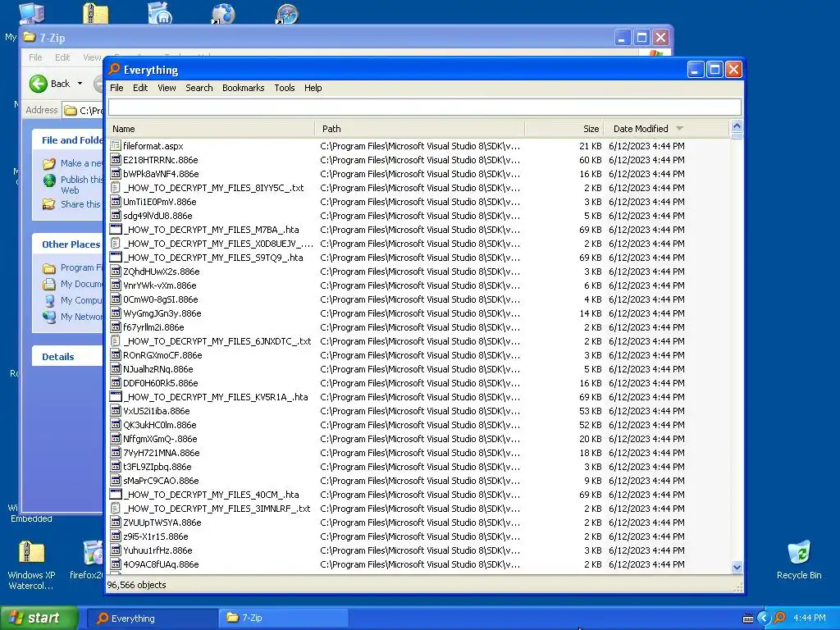Select the DDF0H60Rk5.886e file icon
This screenshot has width=840, height=630.
pos(115,382)
